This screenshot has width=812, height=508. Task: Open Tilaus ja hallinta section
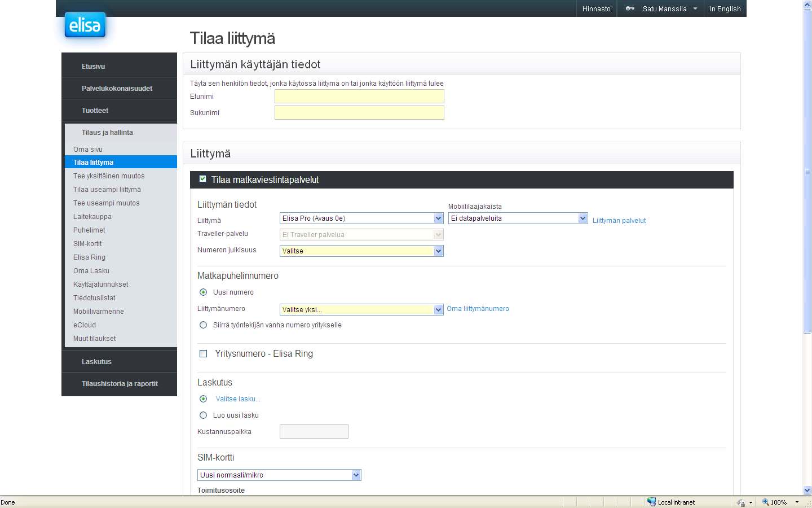coord(107,132)
